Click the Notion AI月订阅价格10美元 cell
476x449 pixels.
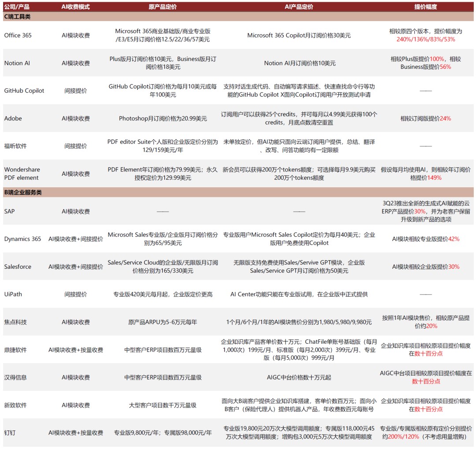[300, 63]
